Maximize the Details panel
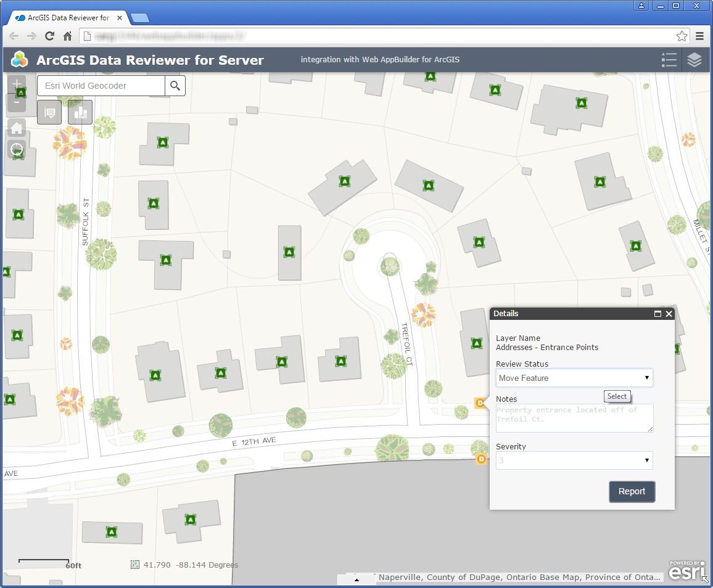This screenshot has height=588, width=713. [x=657, y=314]
